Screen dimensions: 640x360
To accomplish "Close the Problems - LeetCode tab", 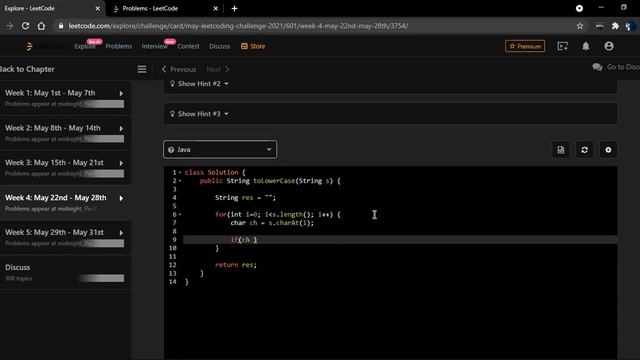I will pyautogui.click(x=216, y=8).
